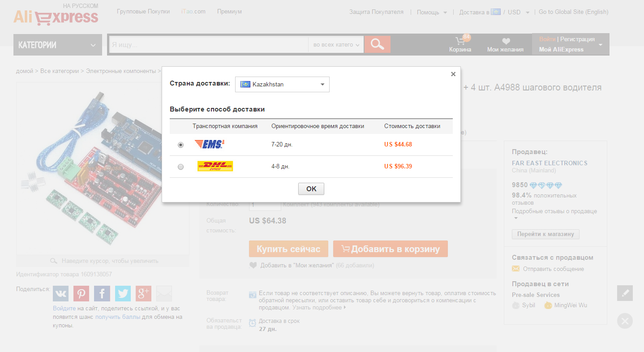Click the heart icon next to add to wishlist
This screenshot has height=352, width=644.
[x=253, y=265]
